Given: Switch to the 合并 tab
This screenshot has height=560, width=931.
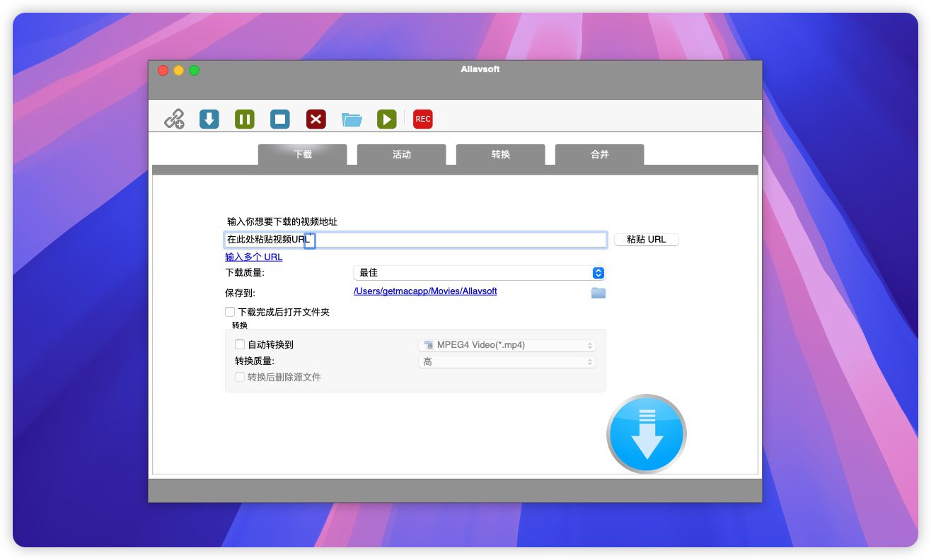Looking at the screenshot, I should tap(599, 154).
